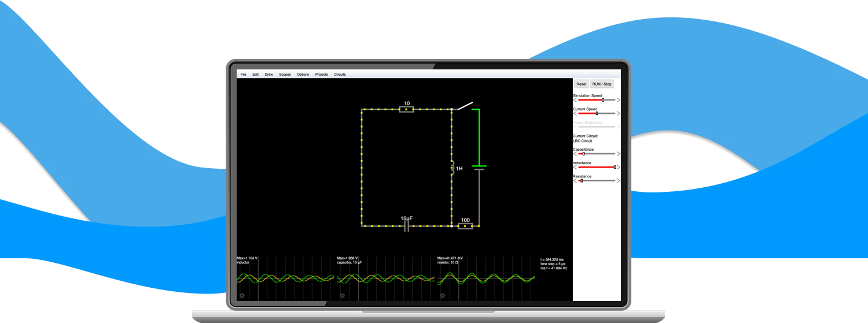Increase Capacitance with right arrow

(618, 154)
